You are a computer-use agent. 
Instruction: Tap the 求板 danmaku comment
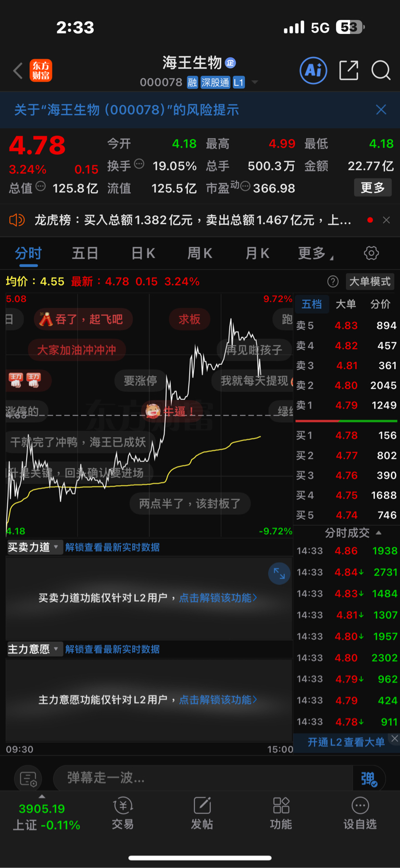[x=190, y=319]
